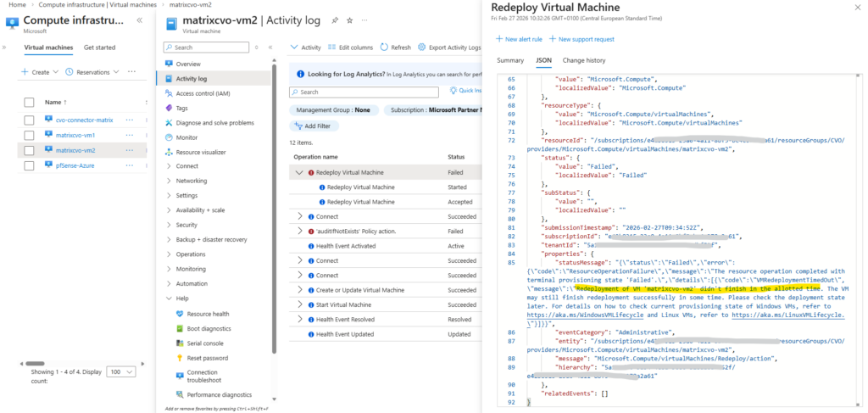Screen dimensions: 868x413
Task: Favorite the page with star icon
Action: (349, 19)
